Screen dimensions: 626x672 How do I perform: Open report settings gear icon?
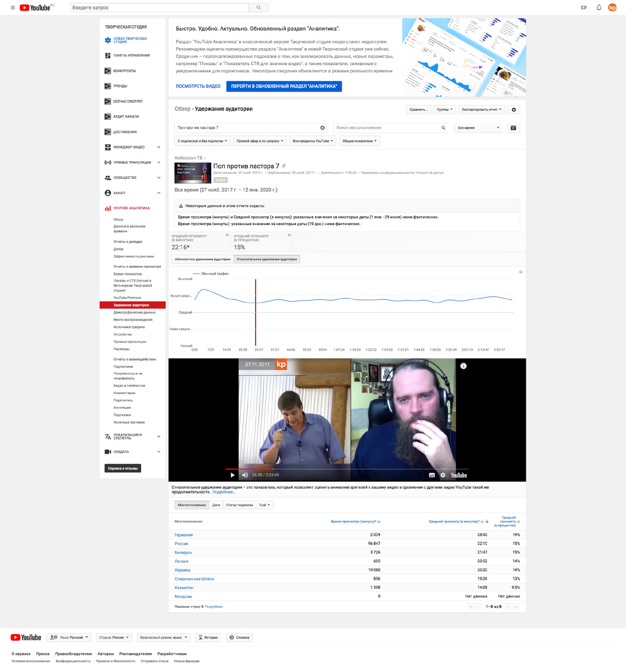(x=514, y=110)
